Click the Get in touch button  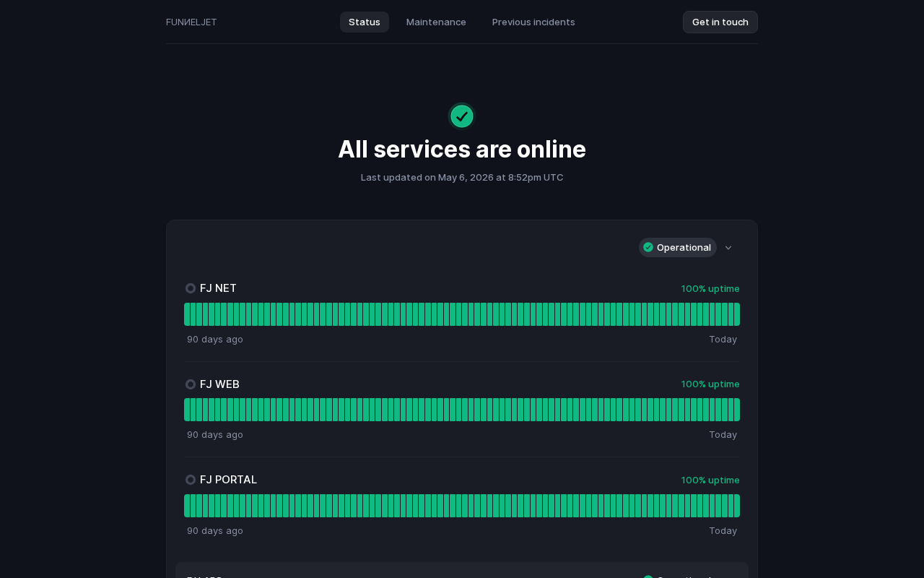tap(720, 22)
